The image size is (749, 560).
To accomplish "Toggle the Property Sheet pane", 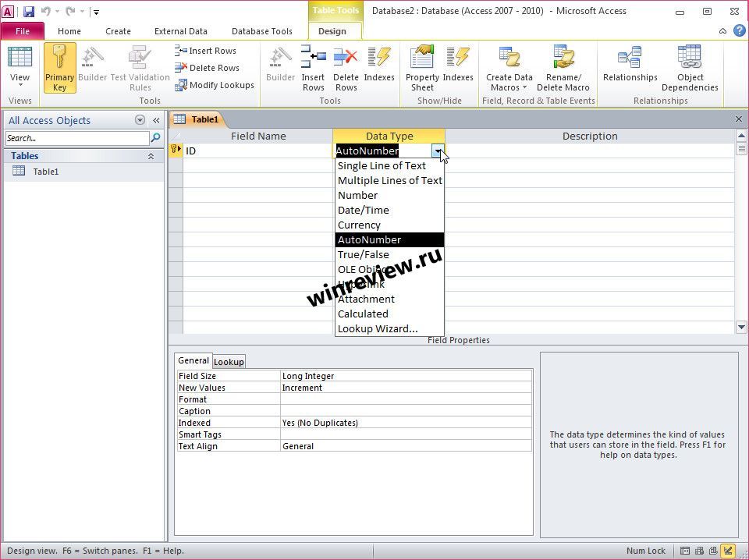I will point(422,67).
